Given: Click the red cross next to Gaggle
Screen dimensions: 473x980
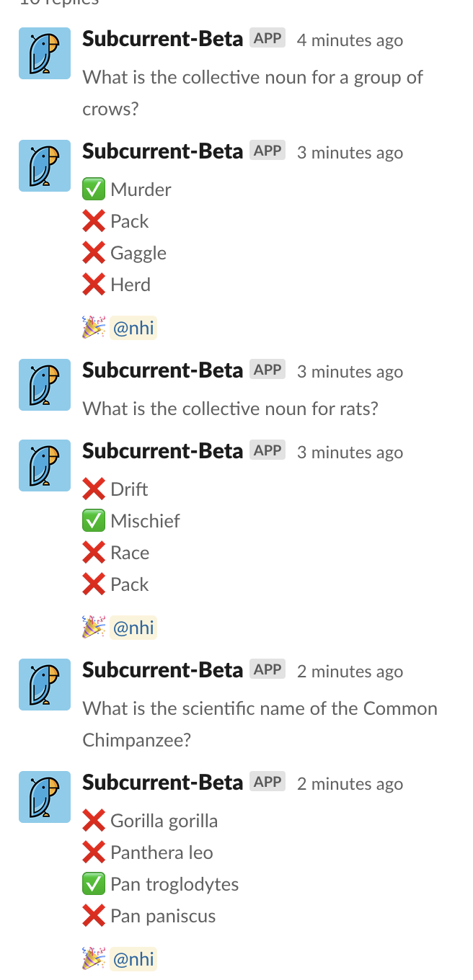Looking at the screenshot, I should 94,253.
